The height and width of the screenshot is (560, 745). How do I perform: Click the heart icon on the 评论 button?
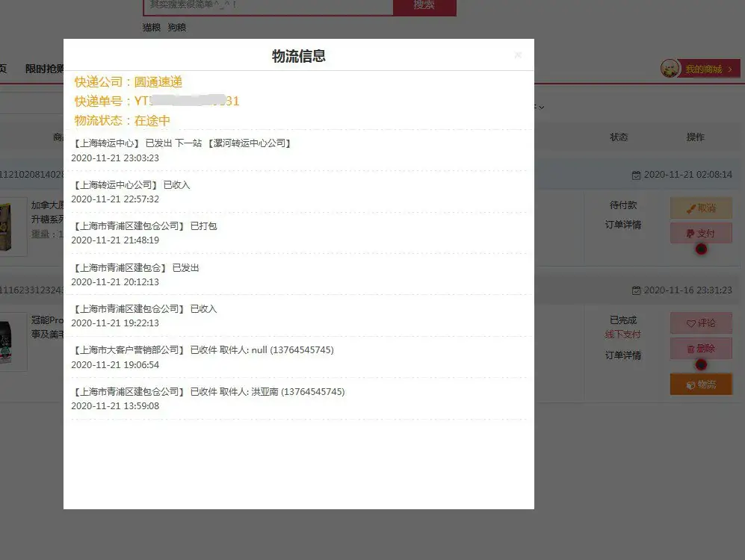tap(690, 323)
